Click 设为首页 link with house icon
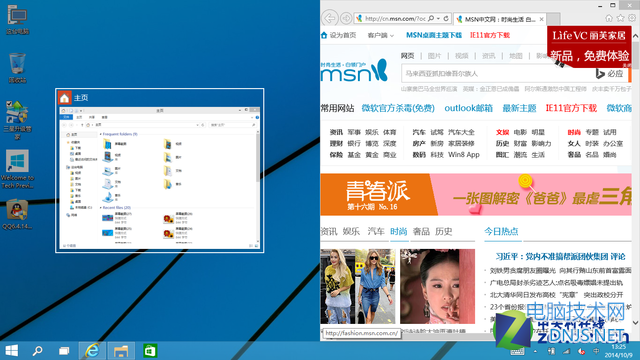The width and height of the screenshot is (640, 360). (x=339, y=35)
